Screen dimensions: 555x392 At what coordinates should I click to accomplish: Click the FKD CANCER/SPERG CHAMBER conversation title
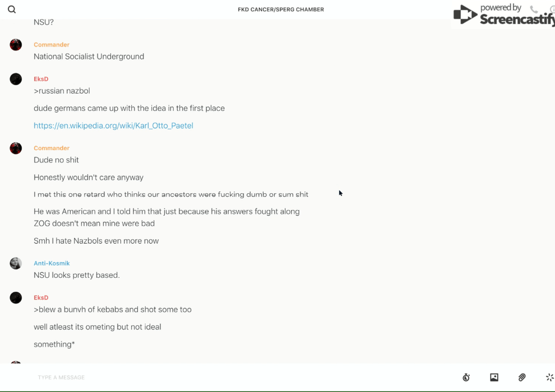[x=281, y=10]
